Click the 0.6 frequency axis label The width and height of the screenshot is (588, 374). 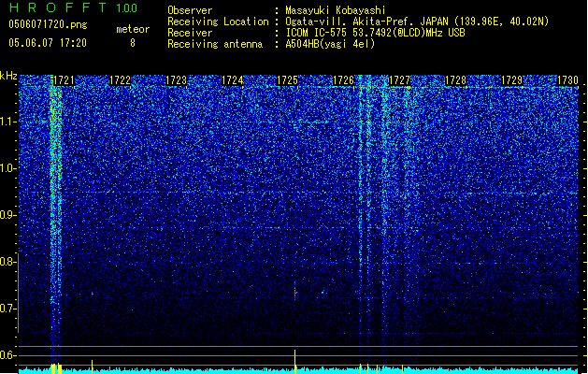pyautogui.click(x=7, y=355)
